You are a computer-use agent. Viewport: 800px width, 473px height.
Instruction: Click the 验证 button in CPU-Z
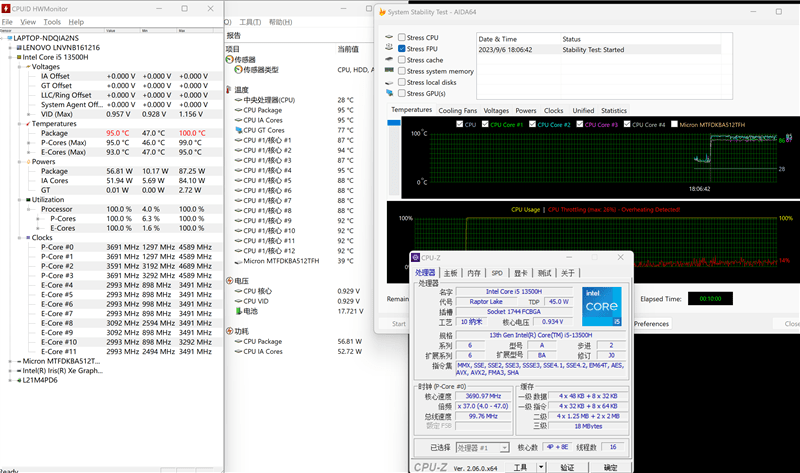(x=567, y=467)
